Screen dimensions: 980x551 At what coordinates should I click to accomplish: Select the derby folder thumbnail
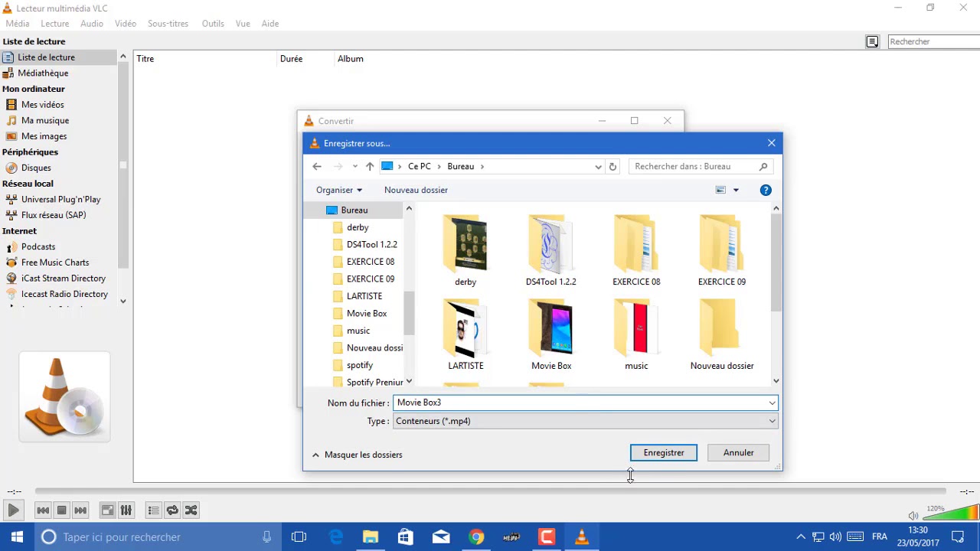465,252
